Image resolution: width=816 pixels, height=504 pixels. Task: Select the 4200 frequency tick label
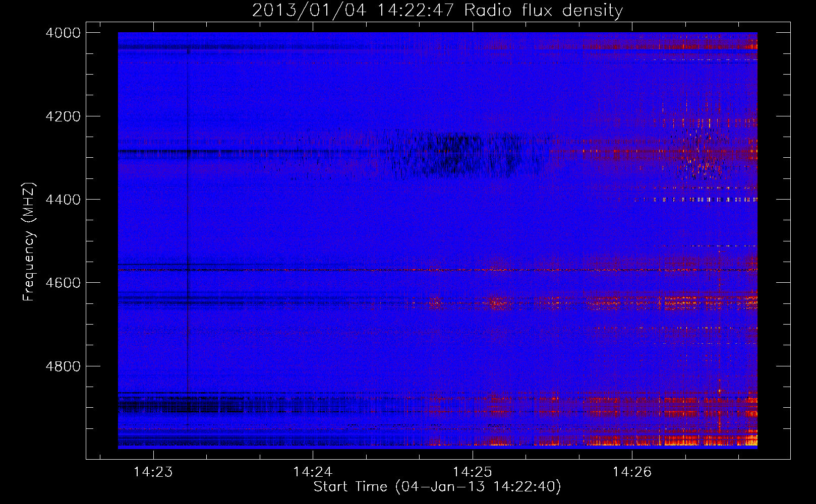[63, 116]
